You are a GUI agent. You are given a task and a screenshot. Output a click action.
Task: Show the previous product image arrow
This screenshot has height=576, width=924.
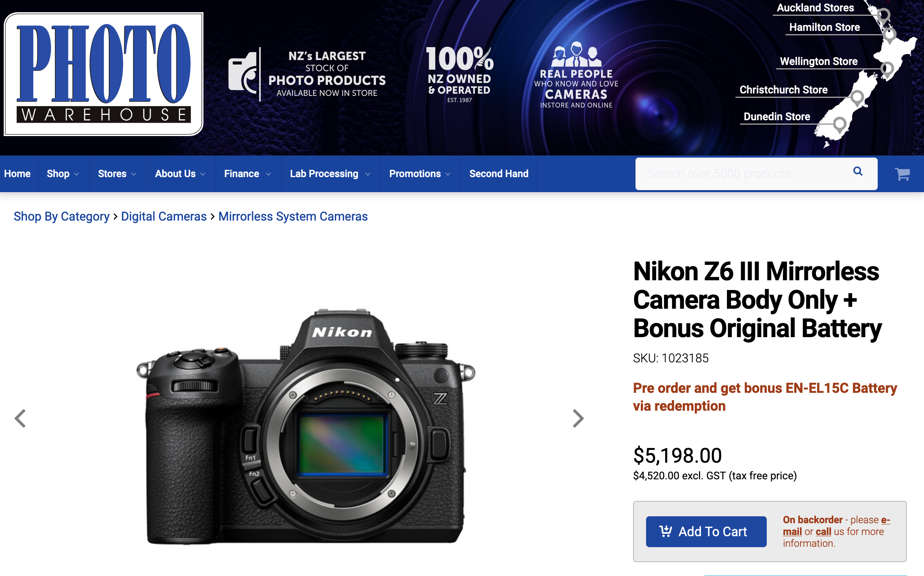20,418
